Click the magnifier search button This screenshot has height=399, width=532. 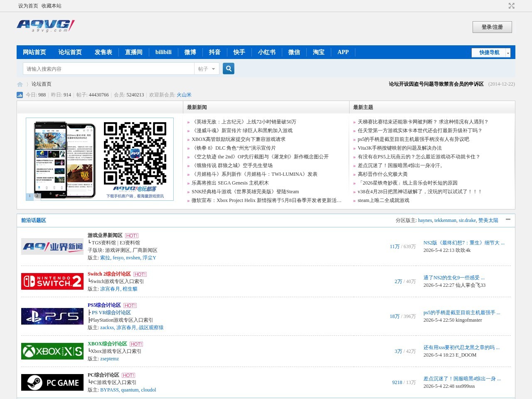pos(229,69)
